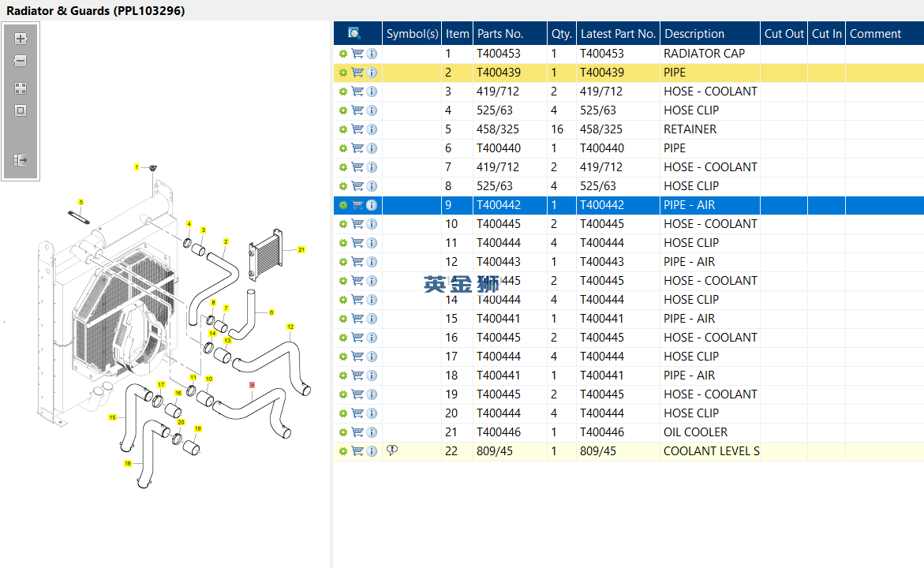Click the search icon in table header
The image size is (924, 568).
point(354,34)
